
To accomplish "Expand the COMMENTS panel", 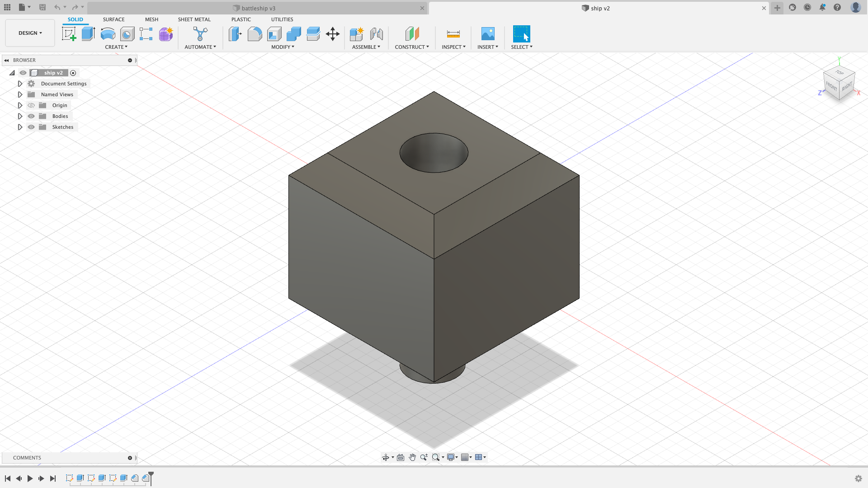I will click(x=130, y=458).
